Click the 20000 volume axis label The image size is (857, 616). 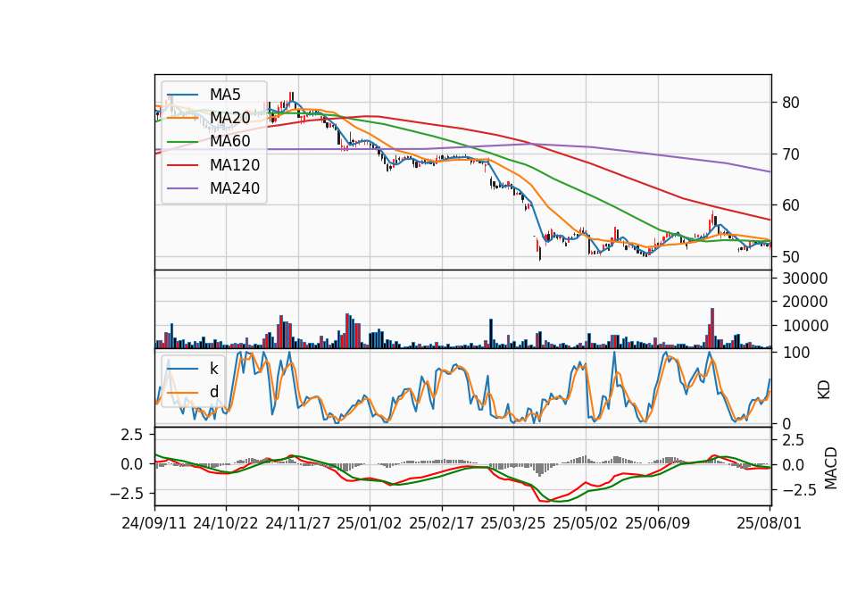pos(805,302)
